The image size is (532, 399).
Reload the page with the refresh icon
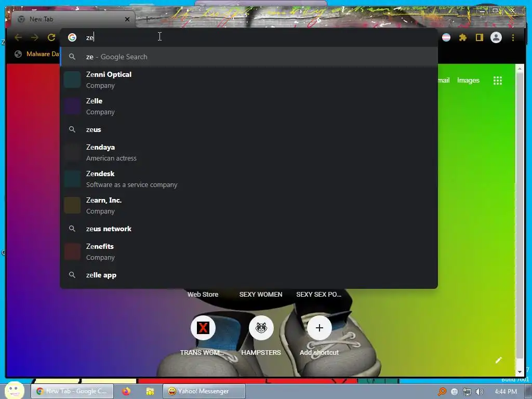(51, 37)
